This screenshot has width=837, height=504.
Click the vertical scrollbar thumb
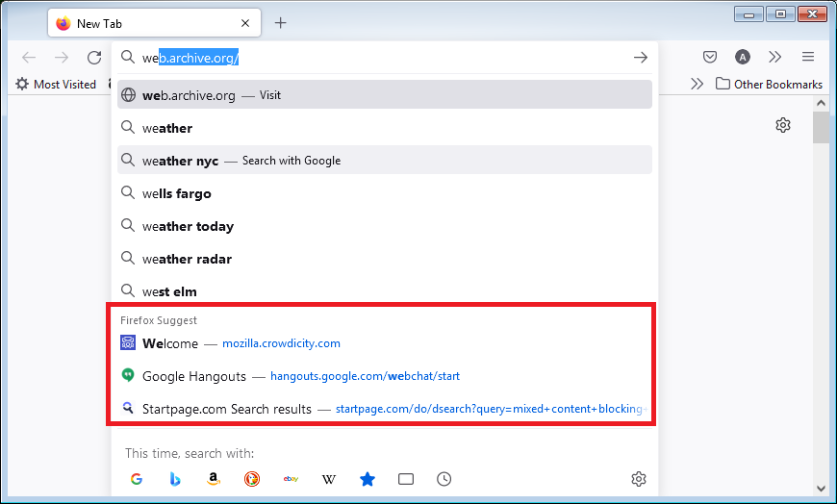coord(821,127)
